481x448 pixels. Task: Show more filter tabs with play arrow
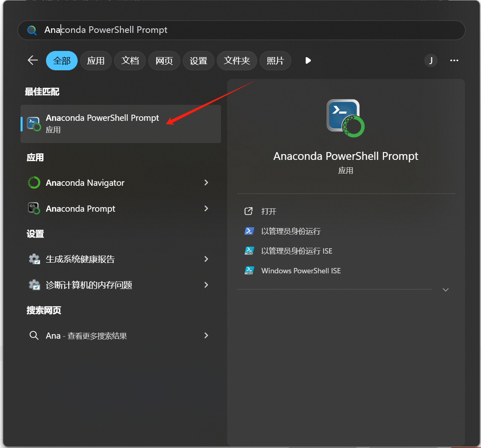(308, 60)
